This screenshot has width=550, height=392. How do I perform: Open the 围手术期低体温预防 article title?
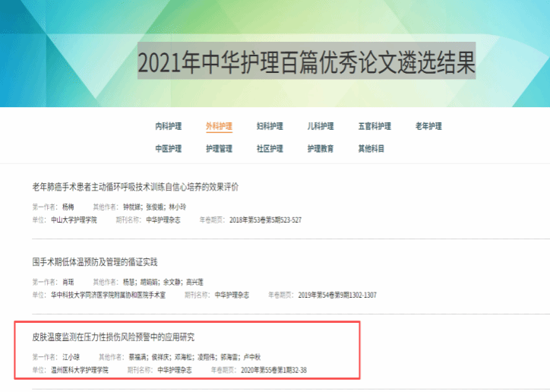94,262
